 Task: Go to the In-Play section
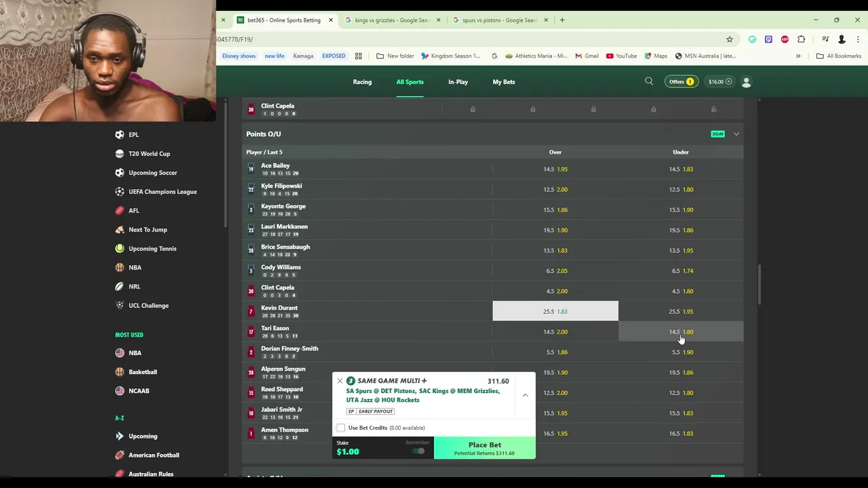(458, 82)
